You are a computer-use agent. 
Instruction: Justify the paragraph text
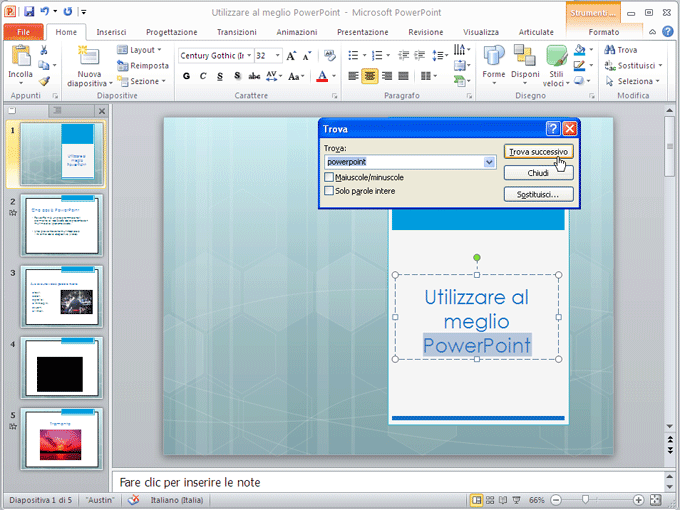click(x=403, y=76)
